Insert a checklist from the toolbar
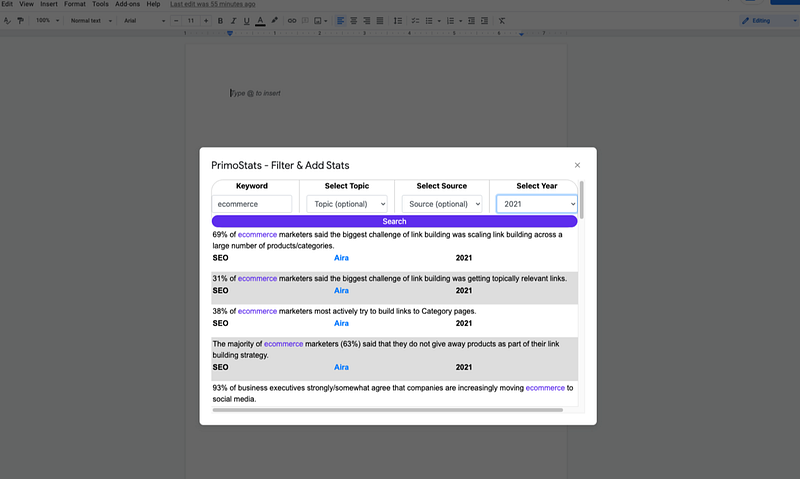 pyautogui.click(x=415, y=21)
